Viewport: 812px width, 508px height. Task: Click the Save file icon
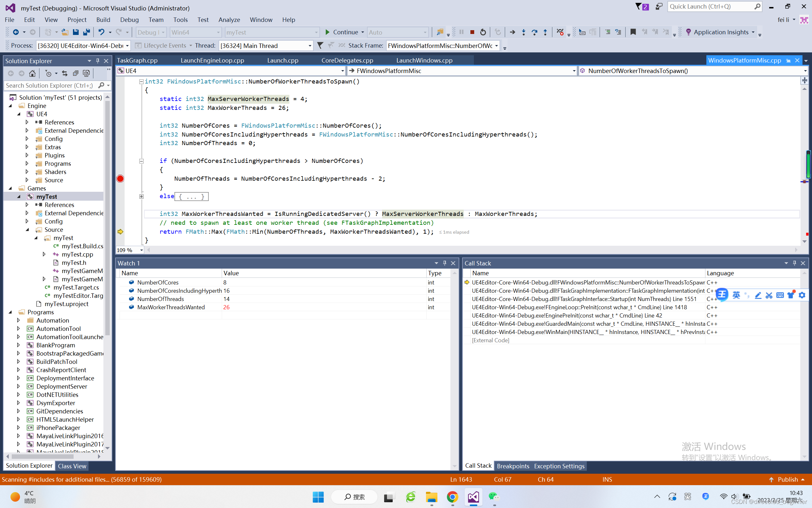tap(75, 32)
